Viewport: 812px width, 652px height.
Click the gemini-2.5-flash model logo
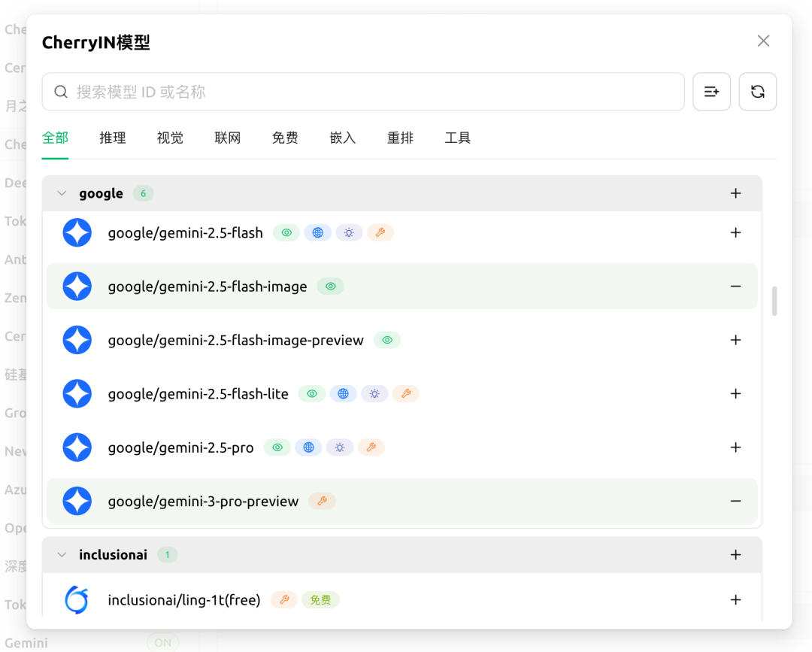point(77,232)
